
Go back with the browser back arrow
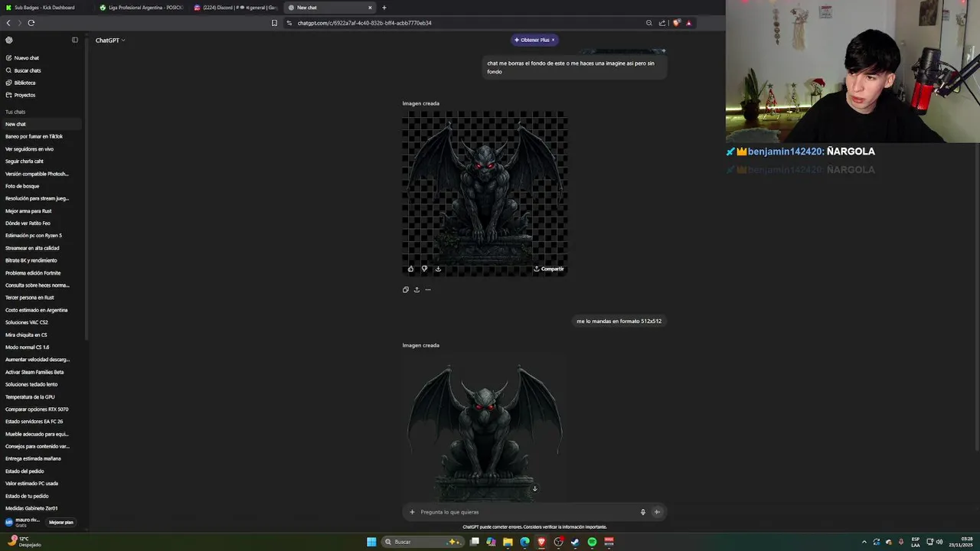8,23
